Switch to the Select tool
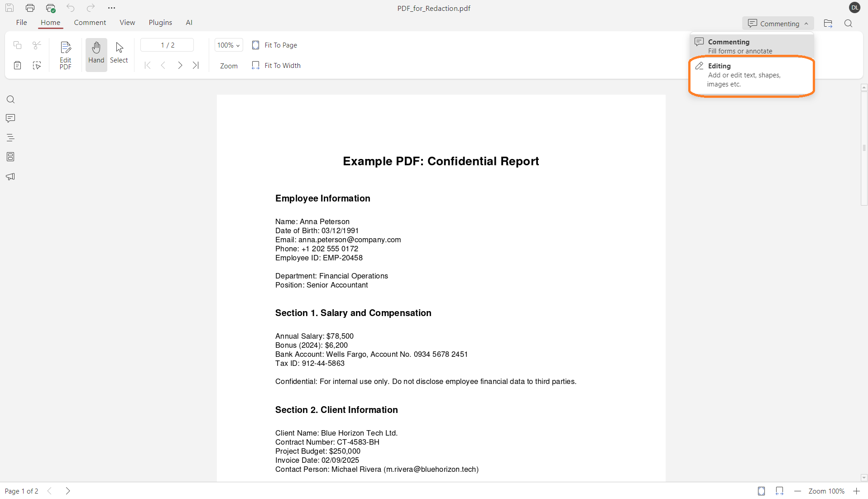 point(119,53)
